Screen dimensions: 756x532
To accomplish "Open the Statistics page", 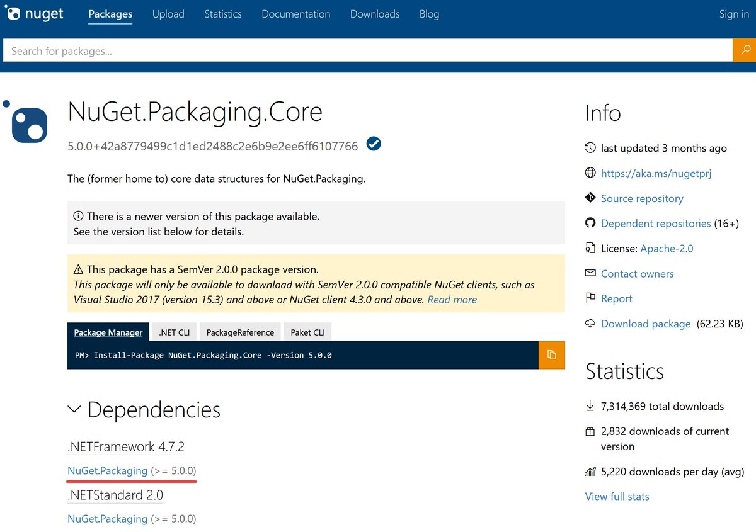I will pos(223,14).
